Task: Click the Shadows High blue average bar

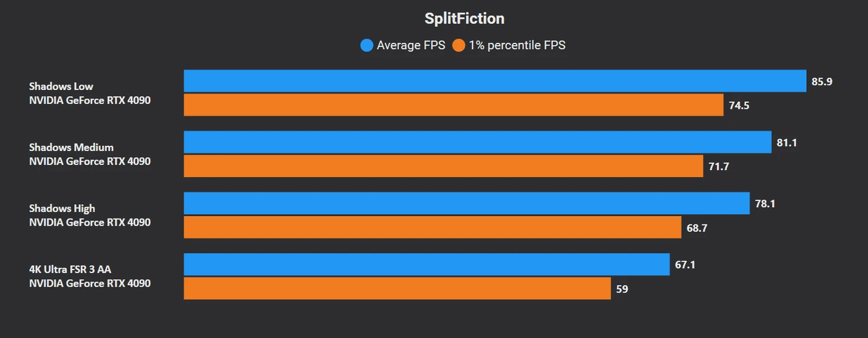Action: click(x=467, y=204)
